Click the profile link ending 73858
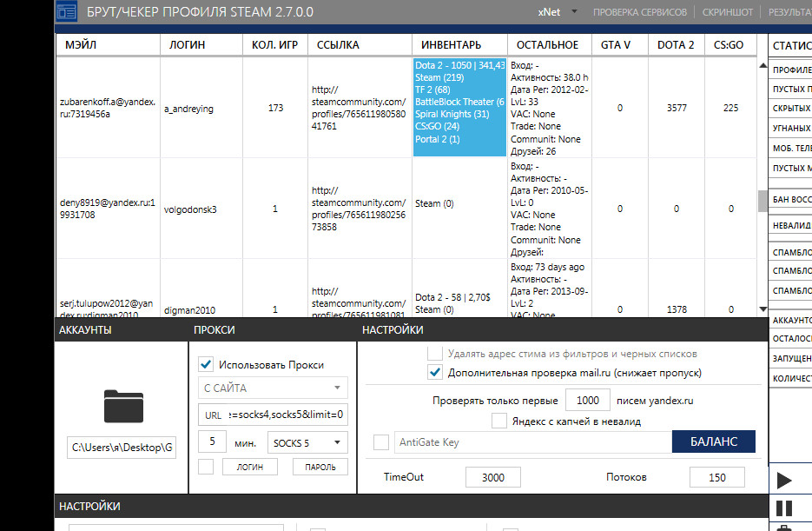The width and height of the screenshot is (812, 531). [x=359, y=209]
